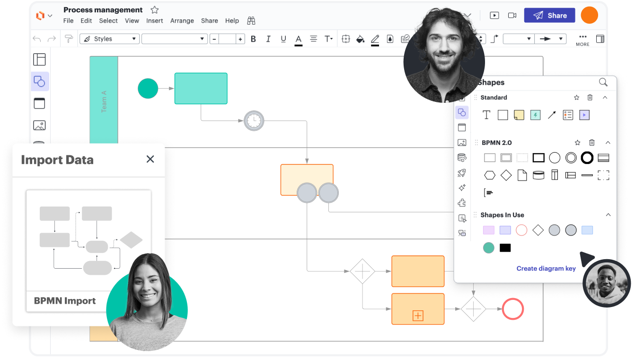Collapse the Standard shapes section
644x362 pixels.
605,98
